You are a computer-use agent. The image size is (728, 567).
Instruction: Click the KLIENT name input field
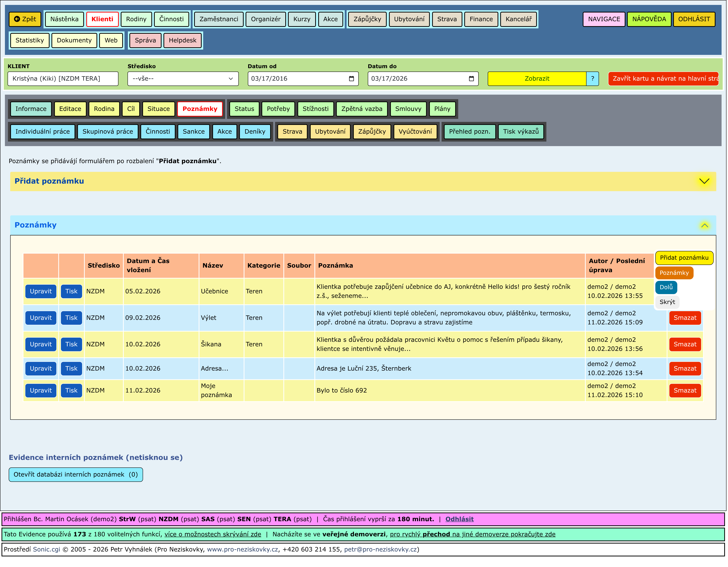(63, 79)
